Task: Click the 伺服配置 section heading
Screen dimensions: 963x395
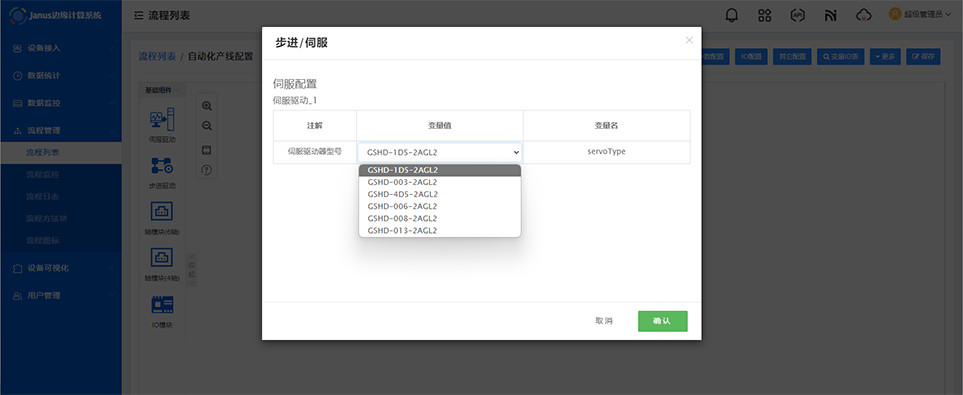Action: pyautogui.click(x=295, y=85)
